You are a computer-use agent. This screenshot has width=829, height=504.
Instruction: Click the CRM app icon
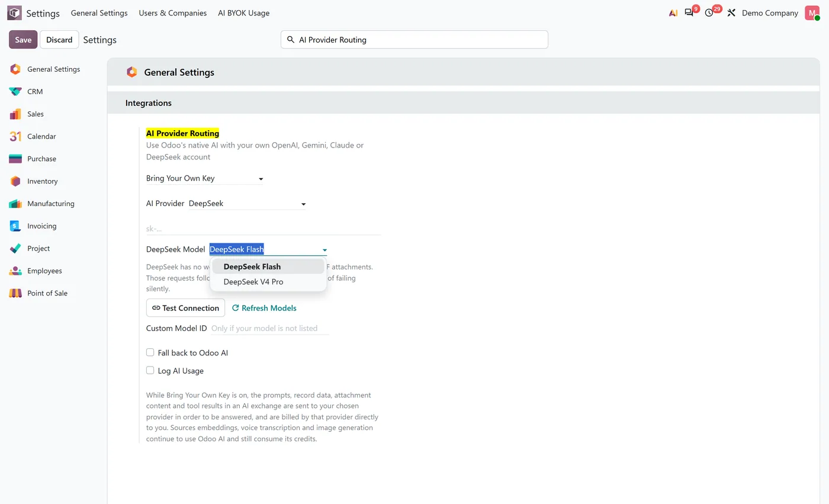tap(15, 92)
